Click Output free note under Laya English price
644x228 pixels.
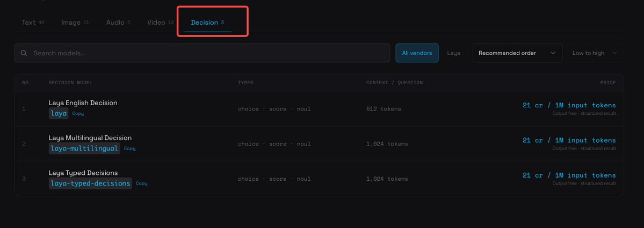pyautogui.click(x=584, y=114)
